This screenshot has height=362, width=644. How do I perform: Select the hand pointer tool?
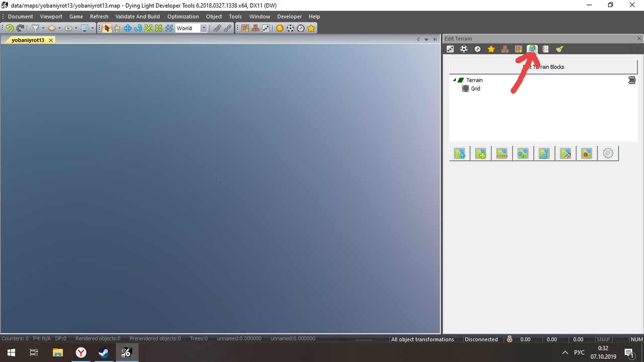117,28
